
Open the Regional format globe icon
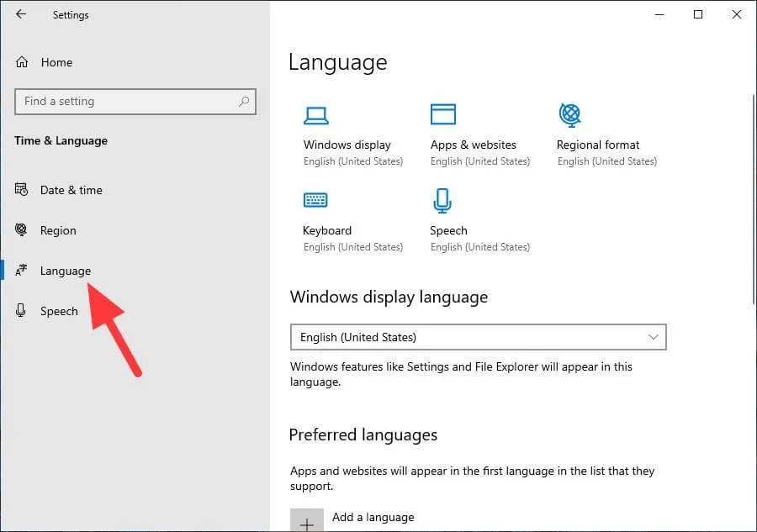(569, 115)
